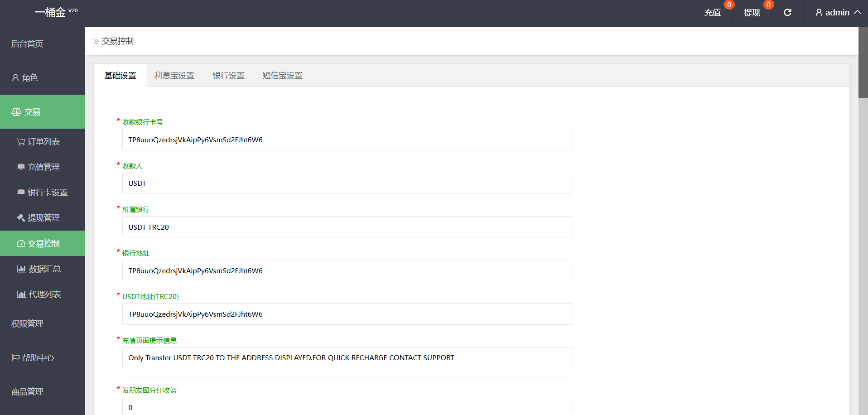868x415 pixels.
Task: Open 充值管理 page
Action: (x=43, y=167)
